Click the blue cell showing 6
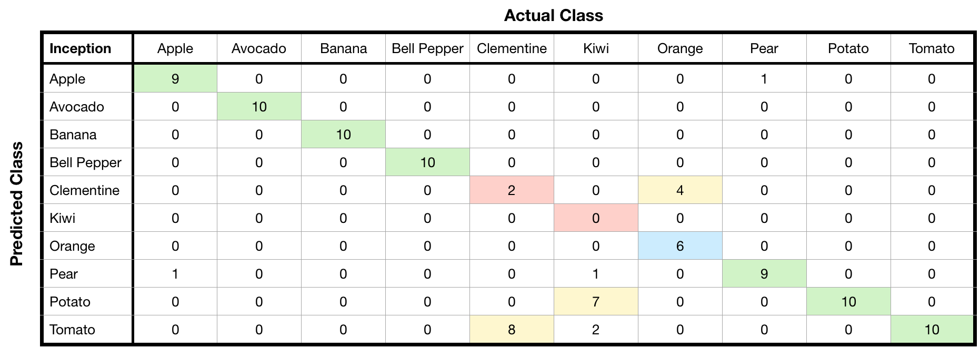Image resolution: width=980 pixels, height=348 pixels. [680, 246]
